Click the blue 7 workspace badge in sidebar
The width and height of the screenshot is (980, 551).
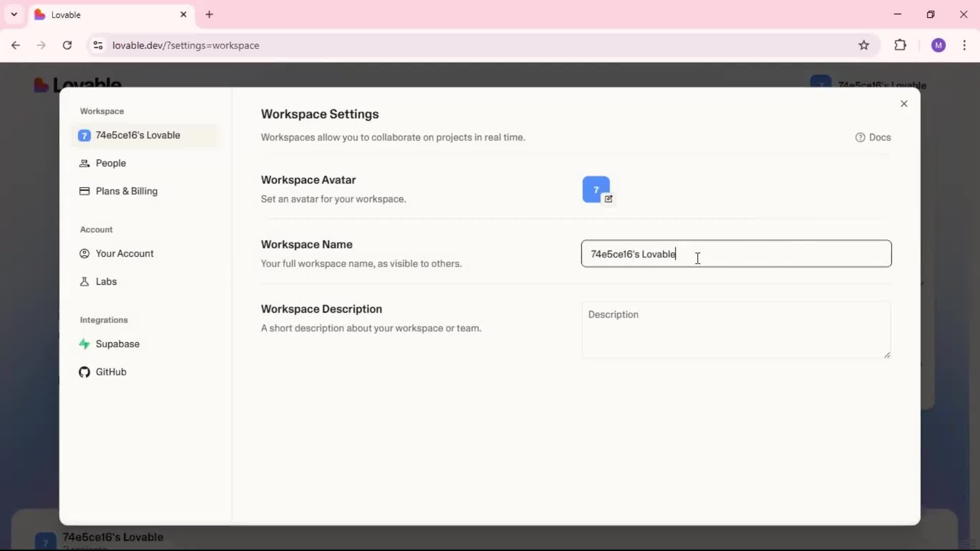84,135
